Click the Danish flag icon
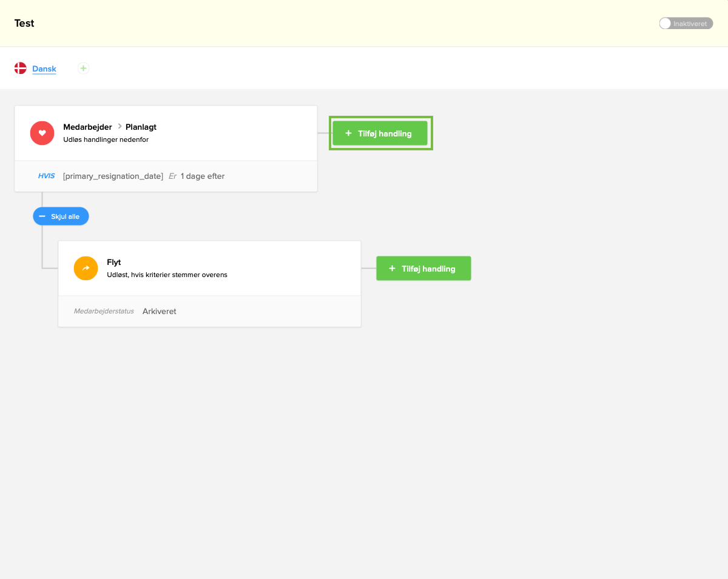Viewport: 728px width, 579px height. (21, 69)
